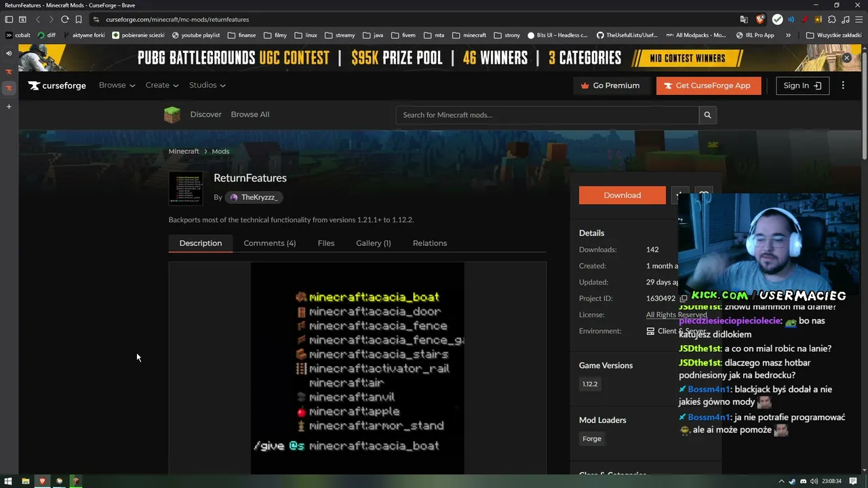This screenshot has height=488, width=868.
Task: Switch to the Relations tab
Action: (x=430, y=243)
